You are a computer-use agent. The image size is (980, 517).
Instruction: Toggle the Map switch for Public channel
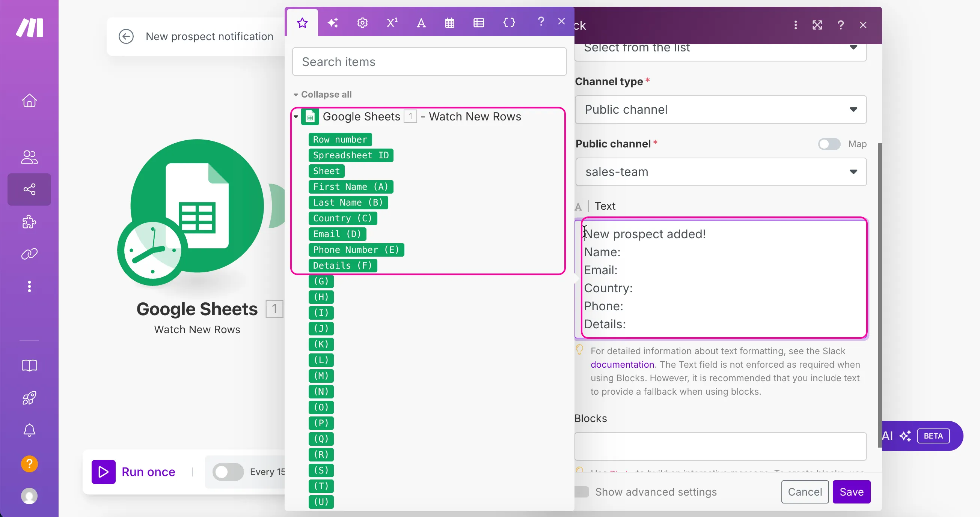pos(829,144)
